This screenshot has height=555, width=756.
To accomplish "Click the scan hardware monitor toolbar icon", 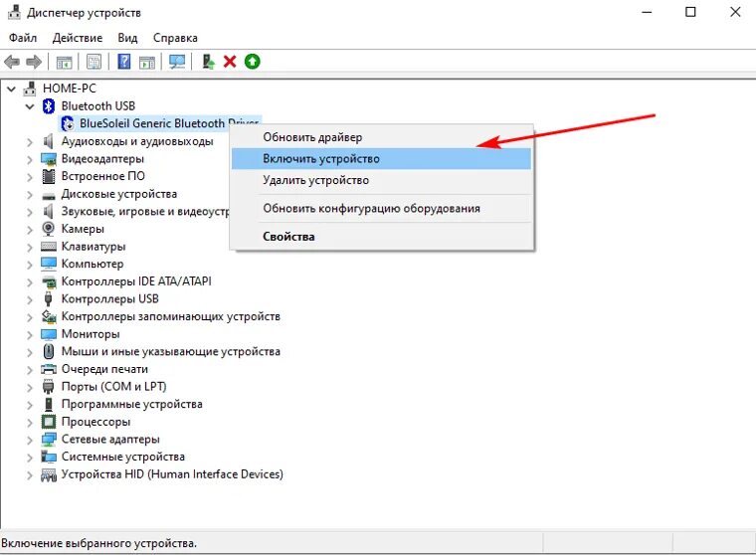I will pyautogui.click(x=177, y=62).
